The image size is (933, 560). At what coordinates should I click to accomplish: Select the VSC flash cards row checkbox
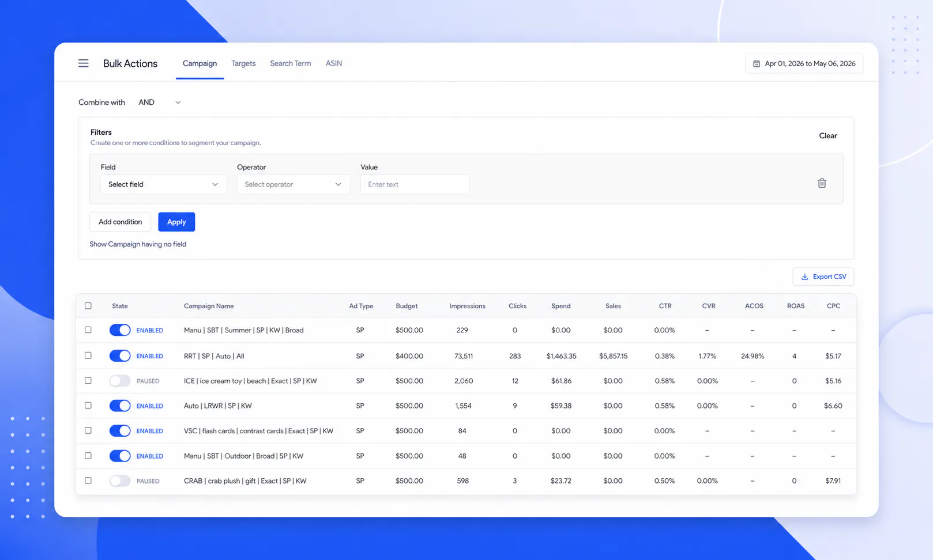click(x=88, y=430)
